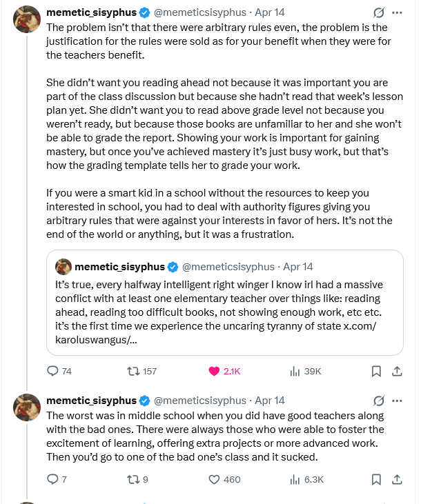This screenshot has width=421, height=504.
Task: Unlike the tweet with 2.1K likes
Action: click(214, 371)
